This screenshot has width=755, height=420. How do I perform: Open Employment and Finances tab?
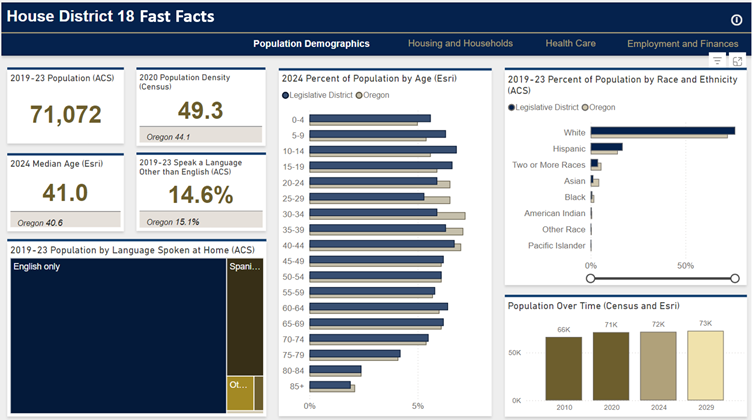pos(682,44)
